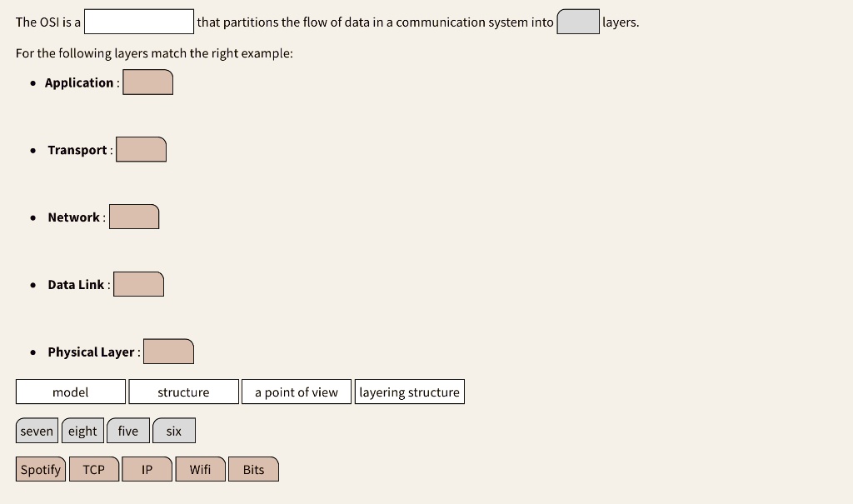The image size is (853, 504).
Task: Select the IP example token
Action: click(x=147, y=469)
